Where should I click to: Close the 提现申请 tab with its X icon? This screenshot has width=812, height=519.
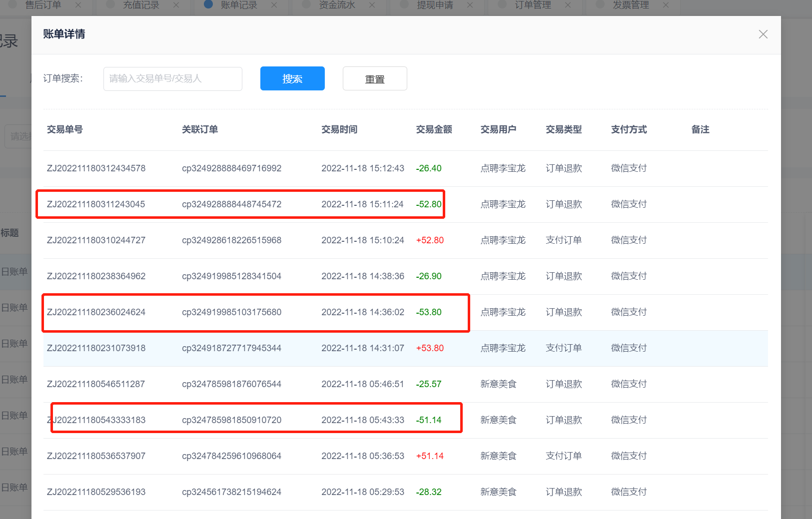click(x=470, y=5)
